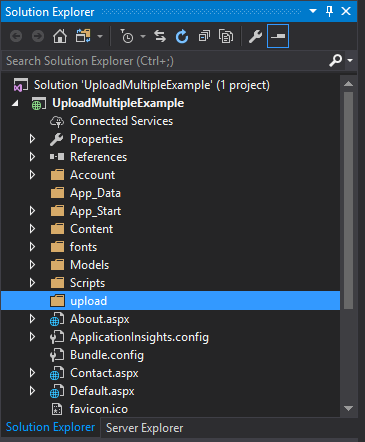Click the Forward navigation arrow in toolbar
365x442 pixels.
tap(38, 36)
